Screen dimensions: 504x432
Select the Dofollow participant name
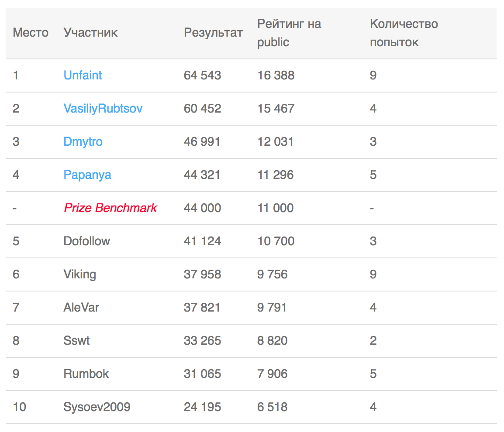(86, 241)
